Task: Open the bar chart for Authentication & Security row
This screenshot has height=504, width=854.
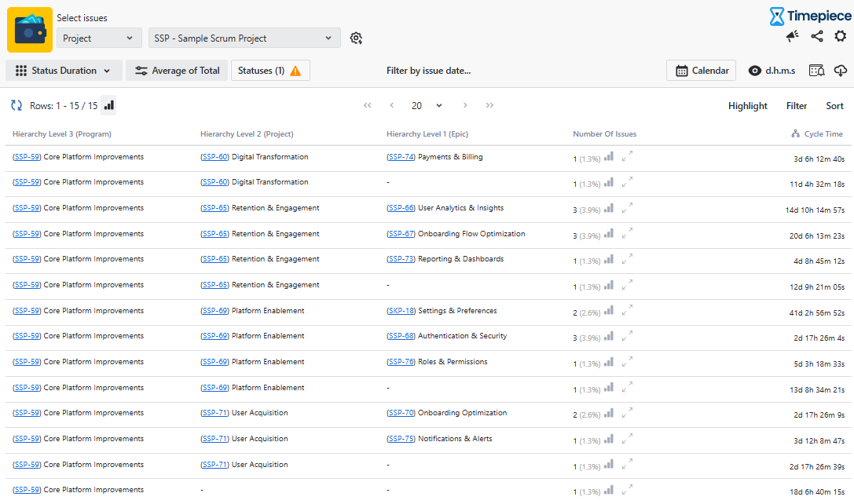Action: pyautogui.click(x=608, y=336)
